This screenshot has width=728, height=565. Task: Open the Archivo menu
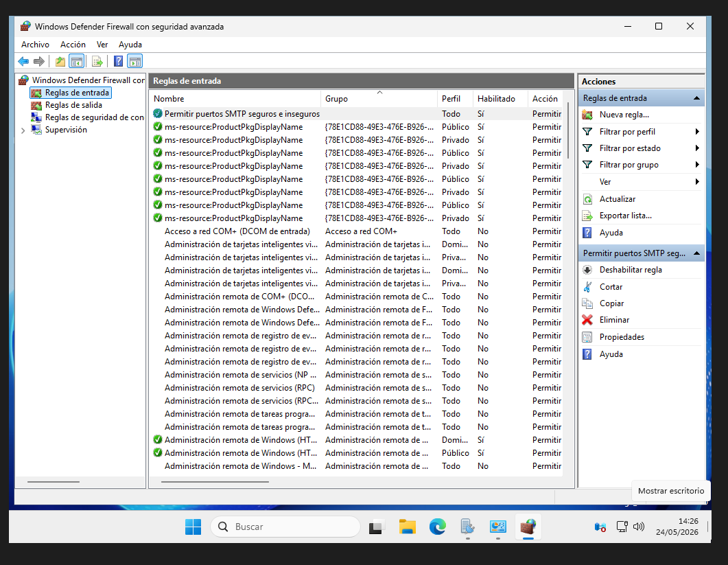(x=35, y=45)
